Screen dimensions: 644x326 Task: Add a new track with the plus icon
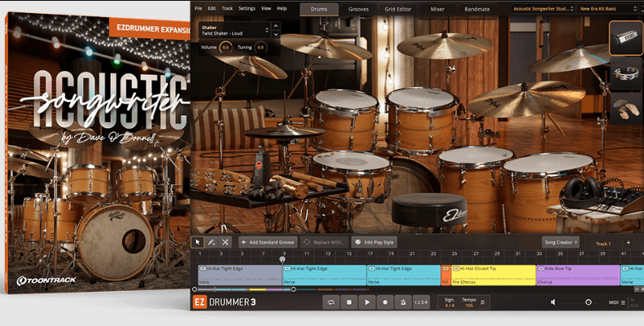pyautogui.click(x=628, y=243)
